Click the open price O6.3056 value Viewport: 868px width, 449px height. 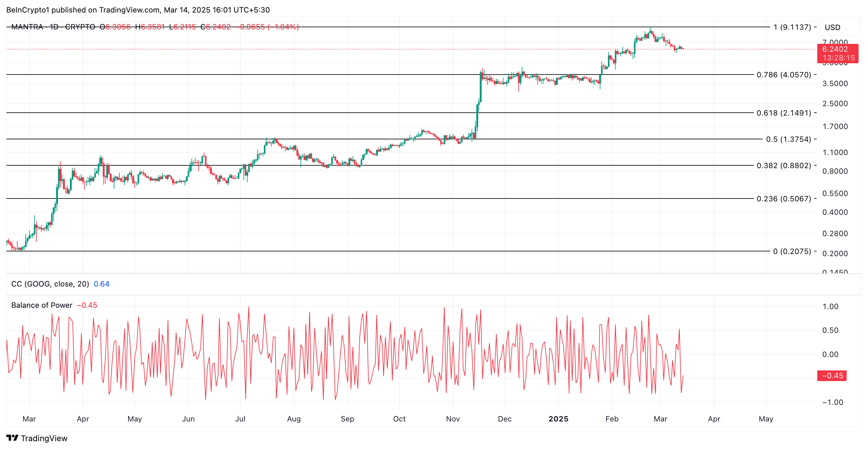click(x=115, y=27)
